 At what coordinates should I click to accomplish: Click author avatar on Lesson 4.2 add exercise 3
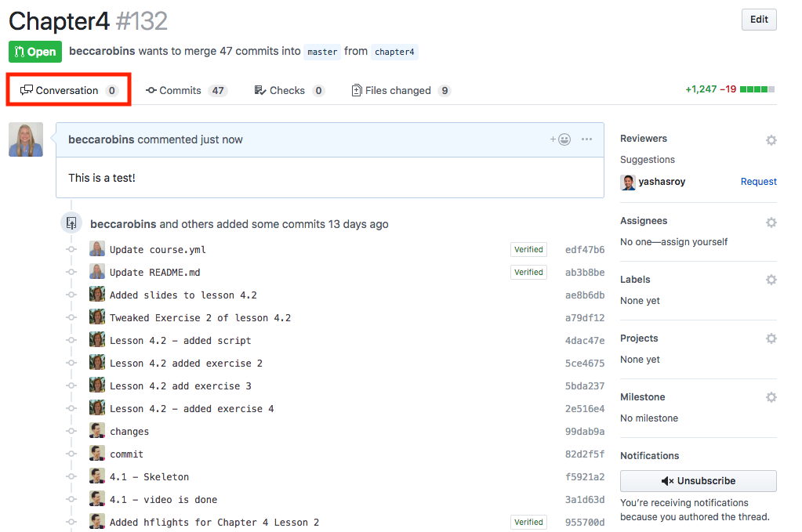[x=97, y=385]
